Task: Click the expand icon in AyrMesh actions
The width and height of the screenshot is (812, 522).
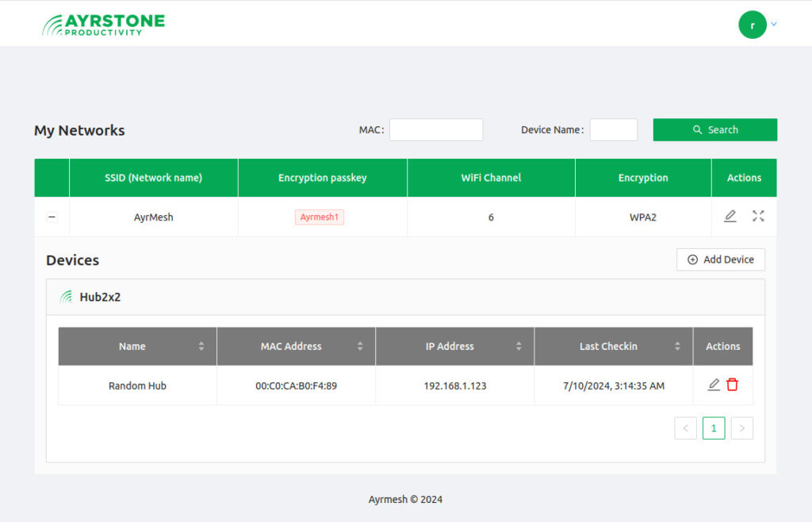Action: coord(758,217)
